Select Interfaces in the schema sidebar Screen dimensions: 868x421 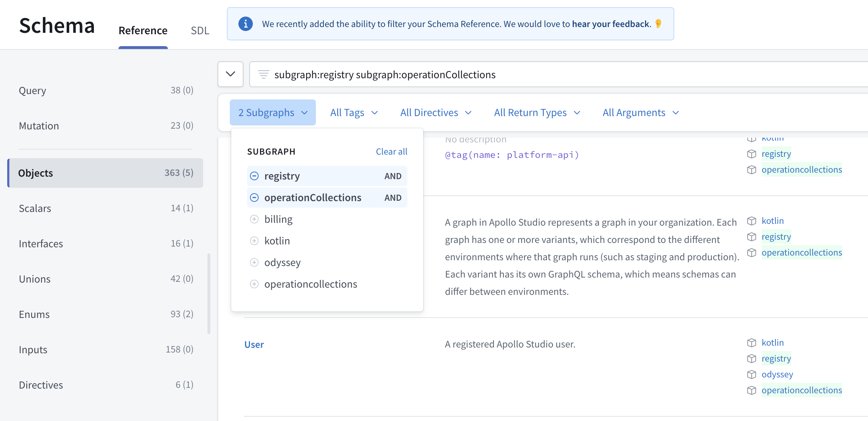coord(106,244)
